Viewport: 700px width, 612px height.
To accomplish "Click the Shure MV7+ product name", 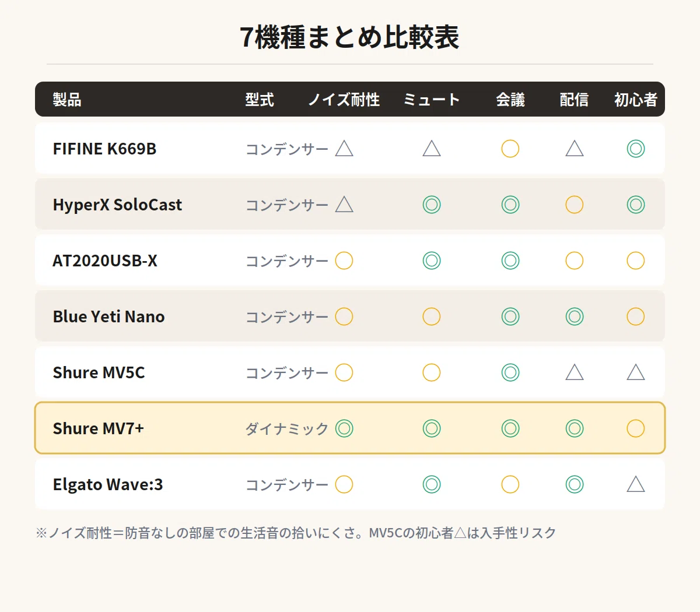I will coord(98,428).
